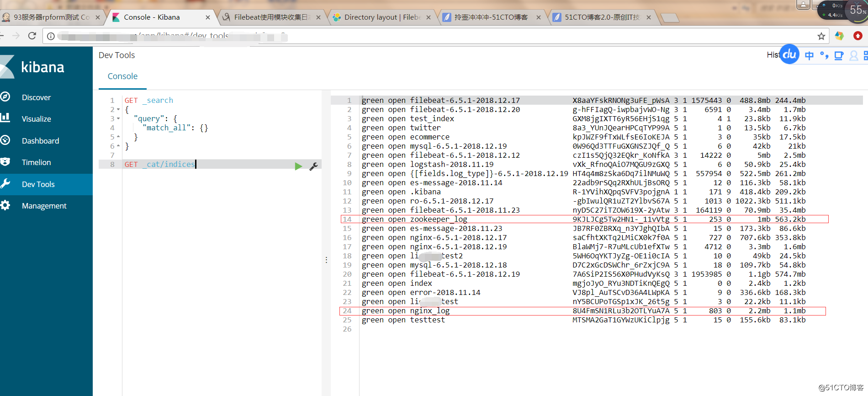Switch to the 93服务器rpform测试 tab

(51, 17)
